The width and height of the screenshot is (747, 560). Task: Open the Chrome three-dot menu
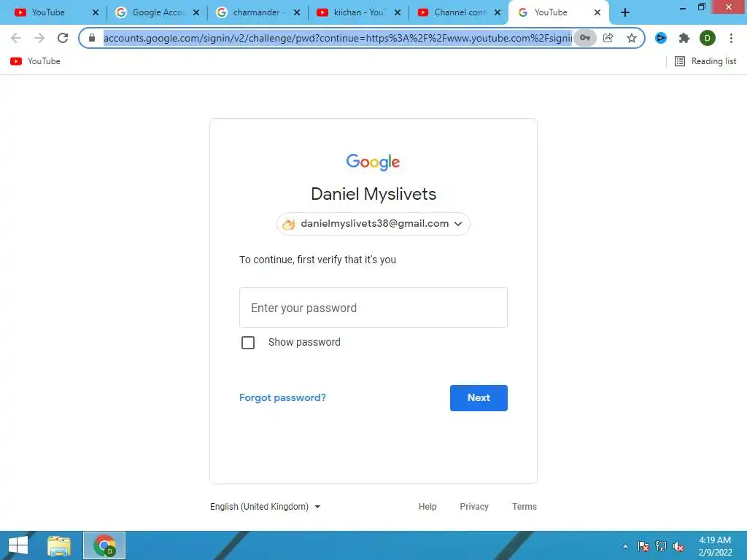point(731,38)
